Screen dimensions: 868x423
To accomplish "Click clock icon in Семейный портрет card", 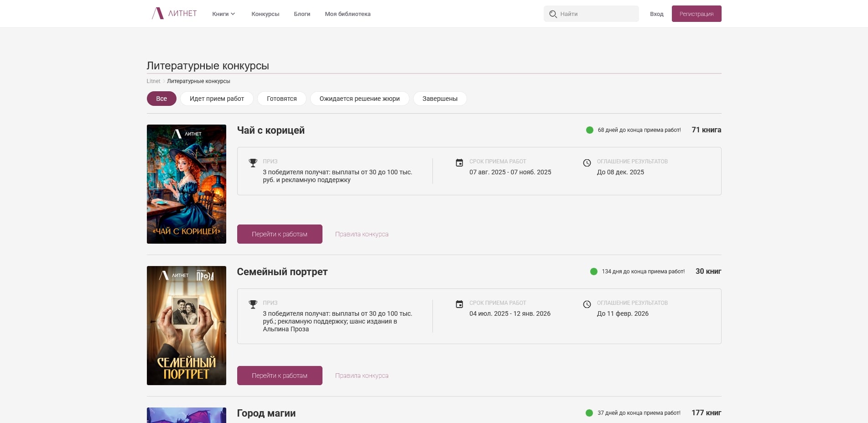I will click(x=587, y=304).
